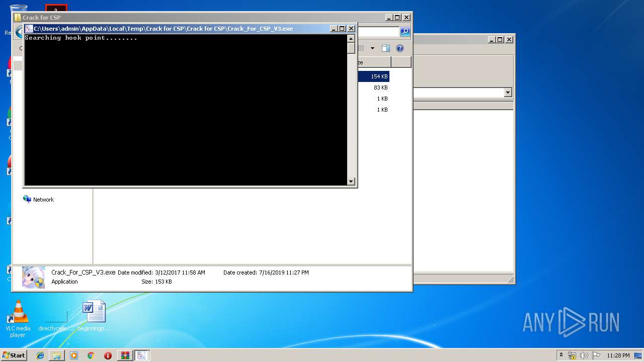644x362 pixels.
Task: Select the beginningp Word document on desktop
Action: point(94,316)
